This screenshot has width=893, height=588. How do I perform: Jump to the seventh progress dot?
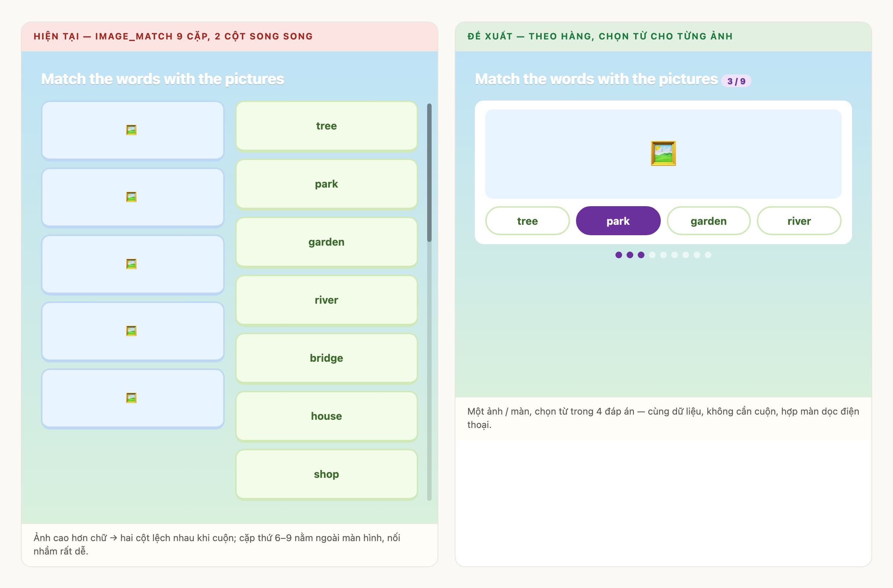(685, 255)
